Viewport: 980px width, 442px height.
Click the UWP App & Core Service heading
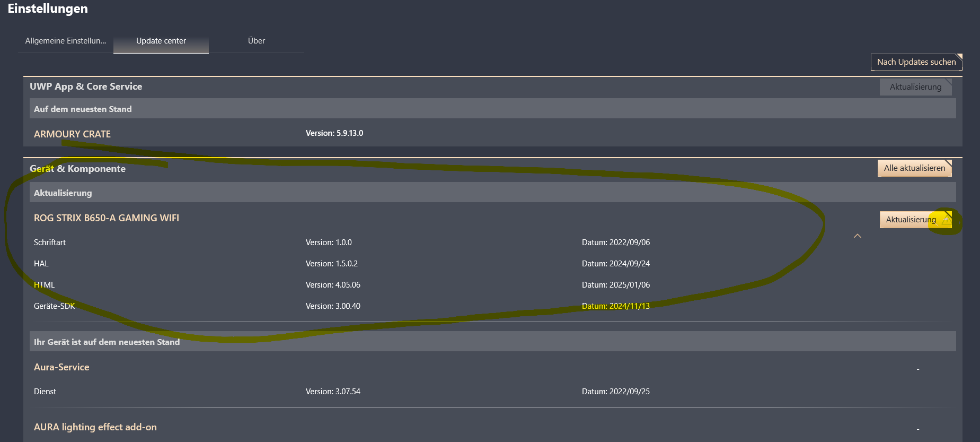coord(86,86)
